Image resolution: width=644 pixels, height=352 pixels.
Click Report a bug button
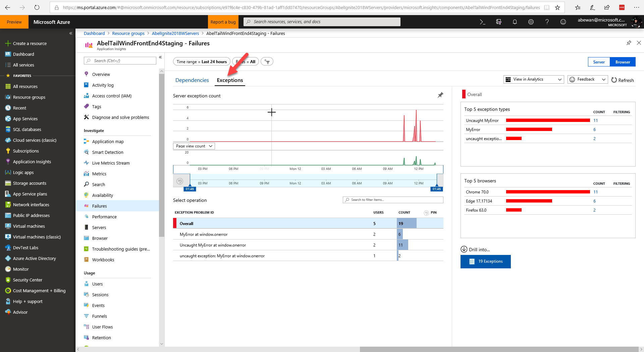223,22
